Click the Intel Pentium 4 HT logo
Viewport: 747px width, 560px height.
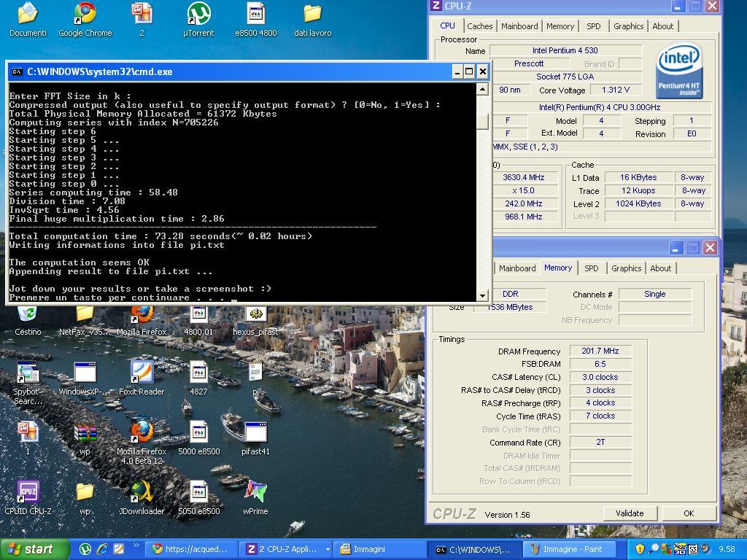pos(679,71)
